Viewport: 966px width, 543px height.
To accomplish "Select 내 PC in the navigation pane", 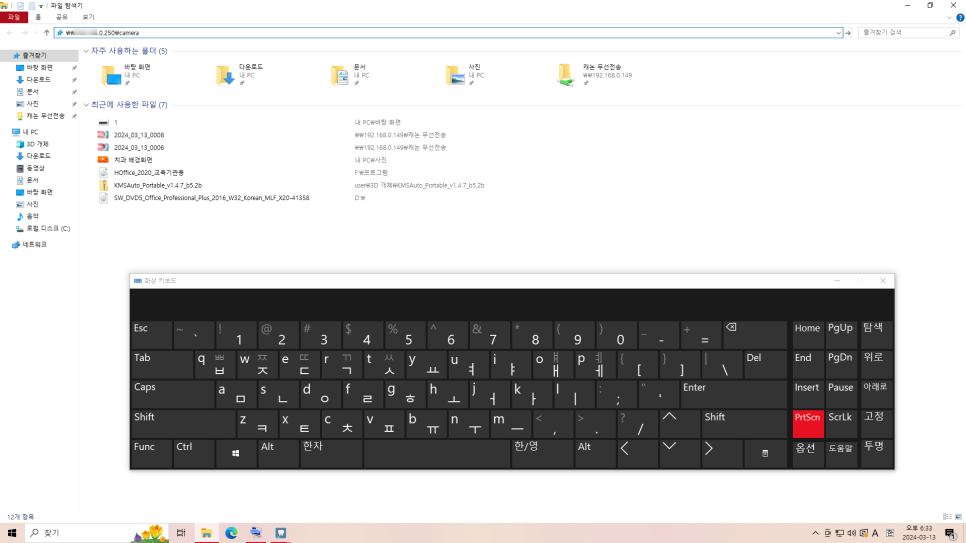I will [30, 132].
